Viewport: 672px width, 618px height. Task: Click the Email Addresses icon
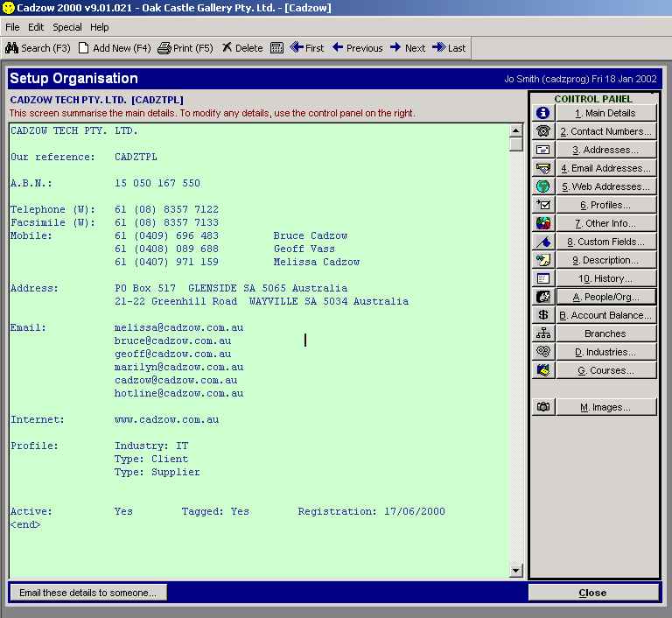[x=543, y=168]
